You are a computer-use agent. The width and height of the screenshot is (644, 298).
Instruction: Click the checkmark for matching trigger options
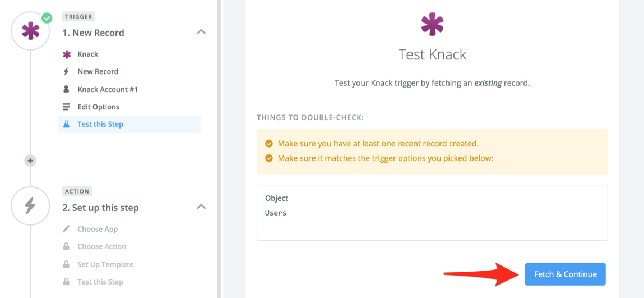(269, 158)
